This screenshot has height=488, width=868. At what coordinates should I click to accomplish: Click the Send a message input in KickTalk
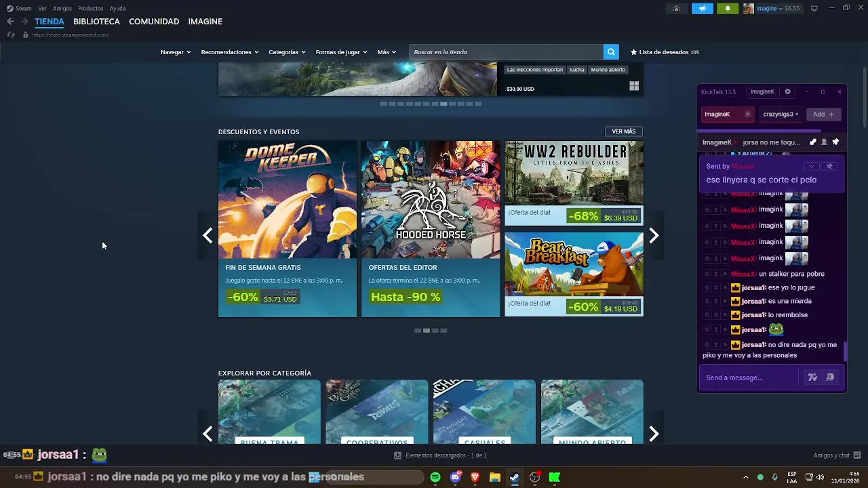[751, 378]
